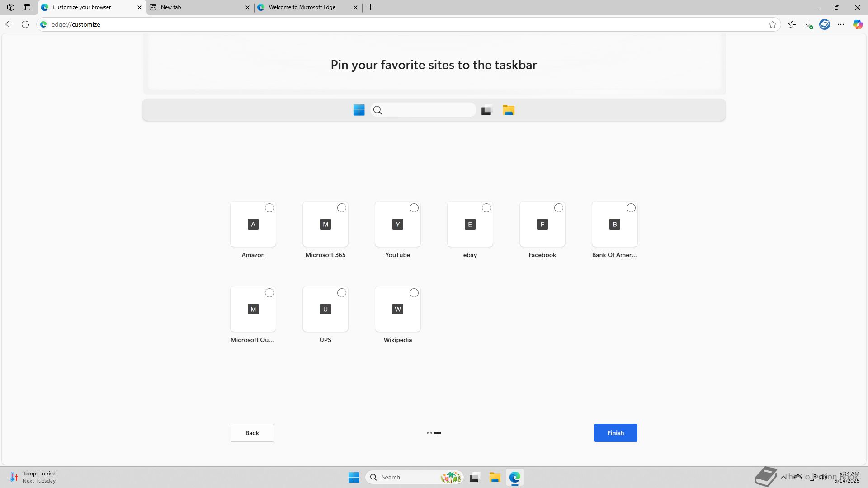Click the Back button
This screenshot has height=488, width=868.
tap(252, 433)
